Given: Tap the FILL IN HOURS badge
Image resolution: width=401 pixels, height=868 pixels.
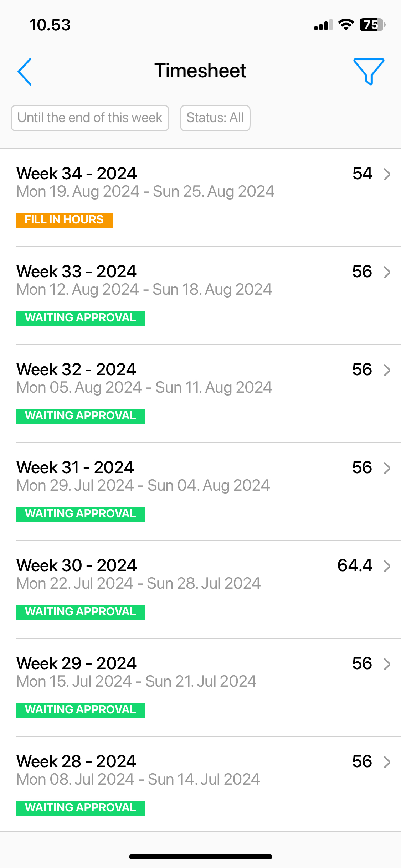Looking at the screenshot, I should (x=64, y=220).
